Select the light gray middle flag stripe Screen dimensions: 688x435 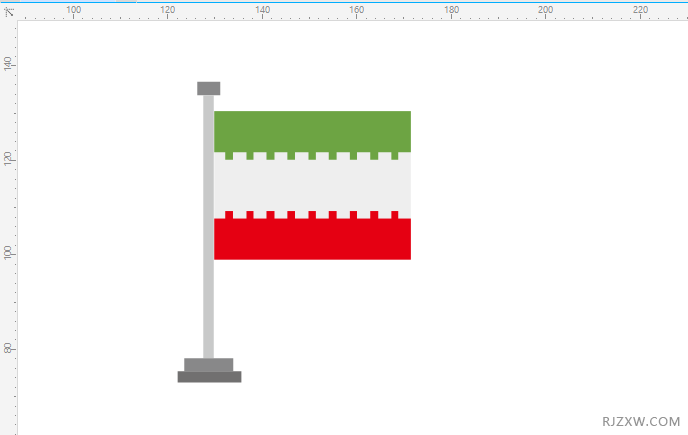click(x=312, y=185)
